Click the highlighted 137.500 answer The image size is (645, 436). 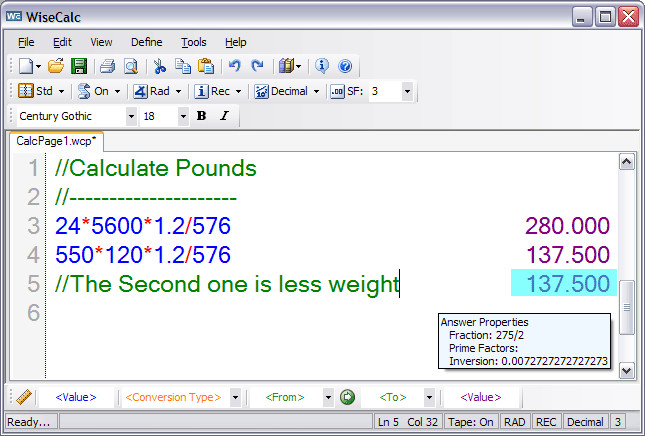(x=564, y=283)
